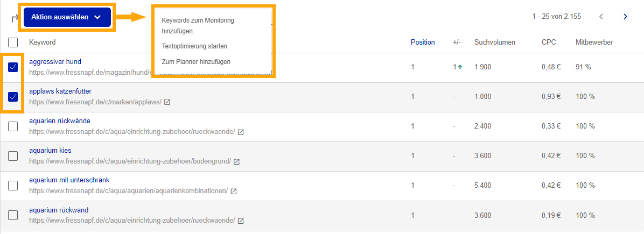Choose Textoptimierung starten menu entry
The image size is (644, 234).
pyautogui.click(x=194, y=46)
